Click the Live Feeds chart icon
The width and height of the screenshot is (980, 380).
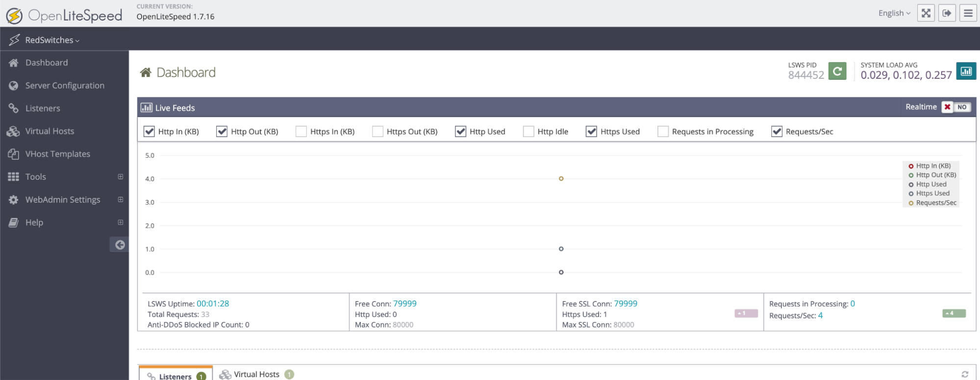click(146, 108)
